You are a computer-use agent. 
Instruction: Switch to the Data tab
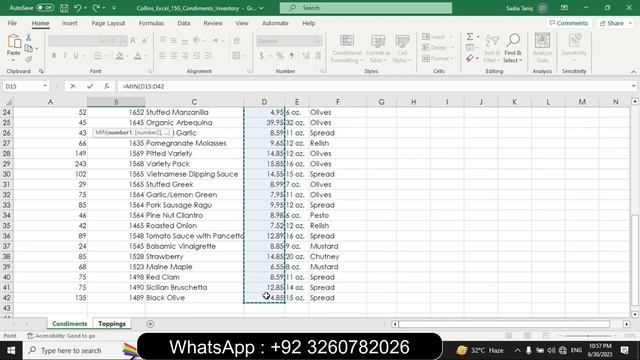[x=184, y=23]
